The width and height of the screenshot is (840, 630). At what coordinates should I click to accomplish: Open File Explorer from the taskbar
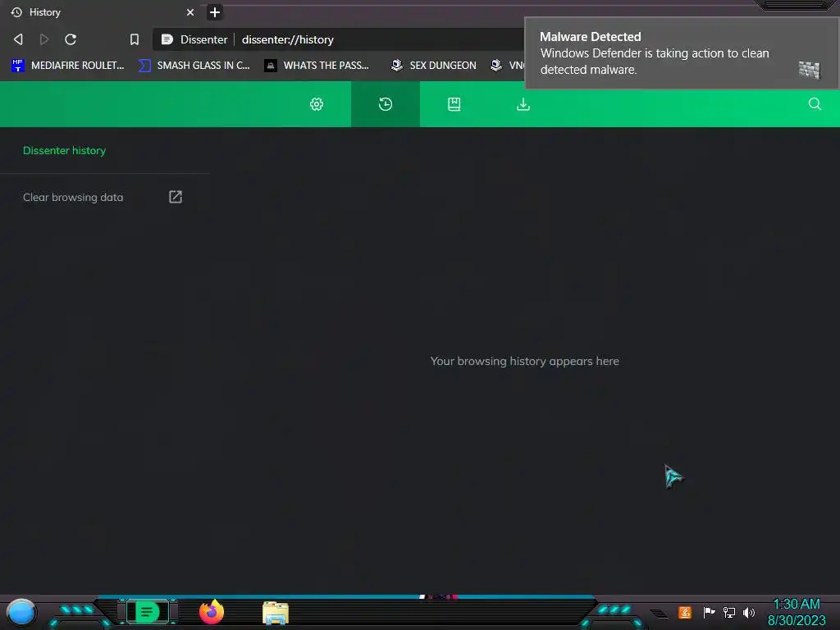(276, 613)
